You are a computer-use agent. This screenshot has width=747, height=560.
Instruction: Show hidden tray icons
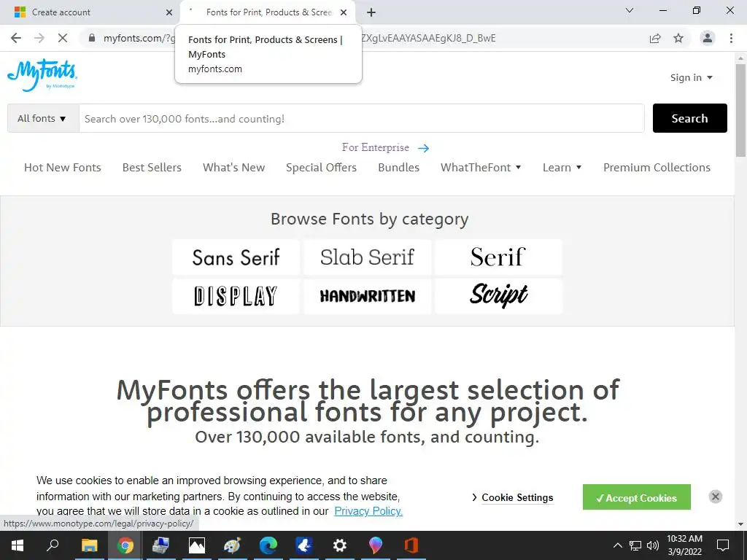617,545
